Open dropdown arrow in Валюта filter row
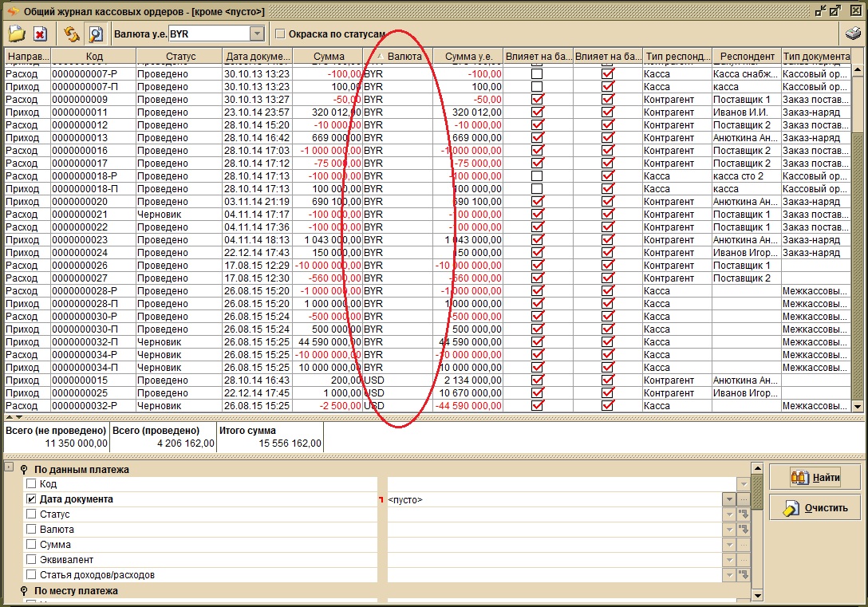Screen dimensions: 868x607 [729, 530]
